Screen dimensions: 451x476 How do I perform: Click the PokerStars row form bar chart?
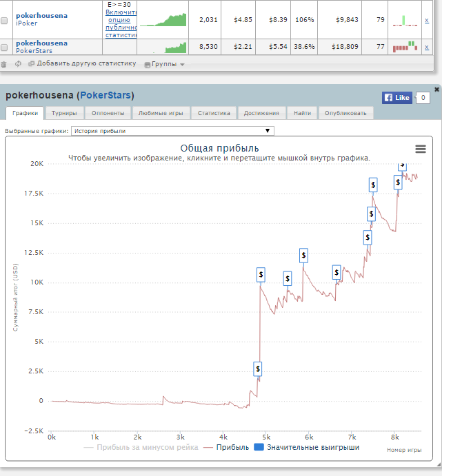[x=405, y=47]
